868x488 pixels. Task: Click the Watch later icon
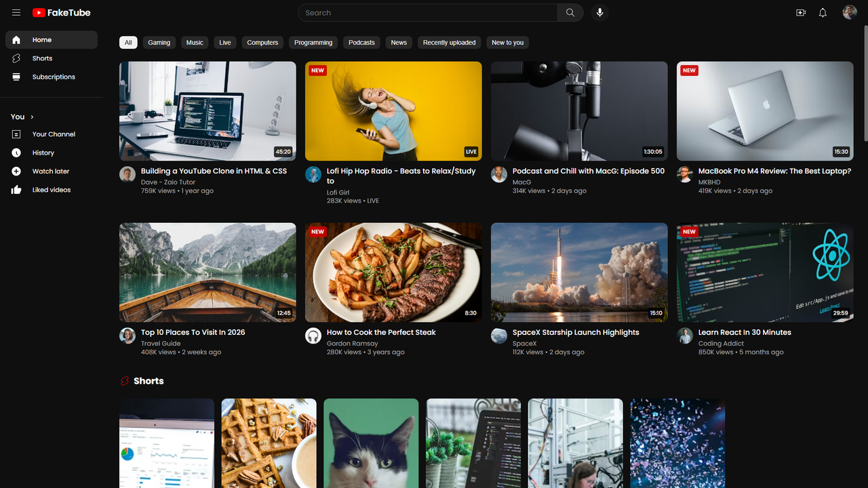pyautogui.click(x=16, y=171)
